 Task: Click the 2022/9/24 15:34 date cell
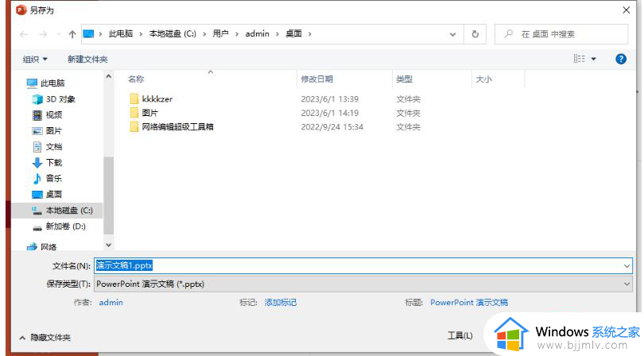click(332, 127)
